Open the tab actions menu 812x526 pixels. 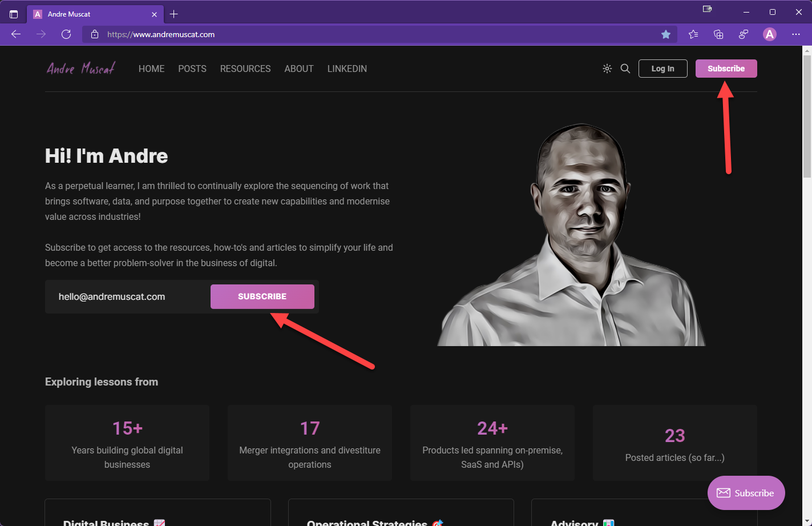(13, 14)
